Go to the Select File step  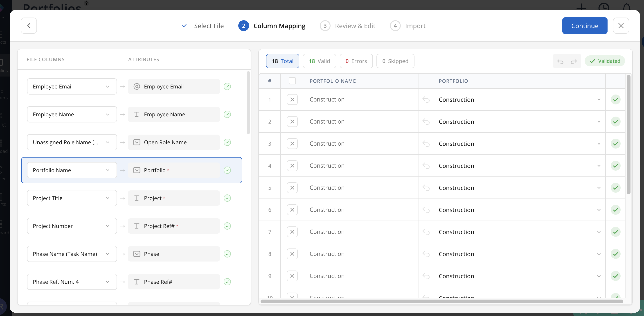209,26
